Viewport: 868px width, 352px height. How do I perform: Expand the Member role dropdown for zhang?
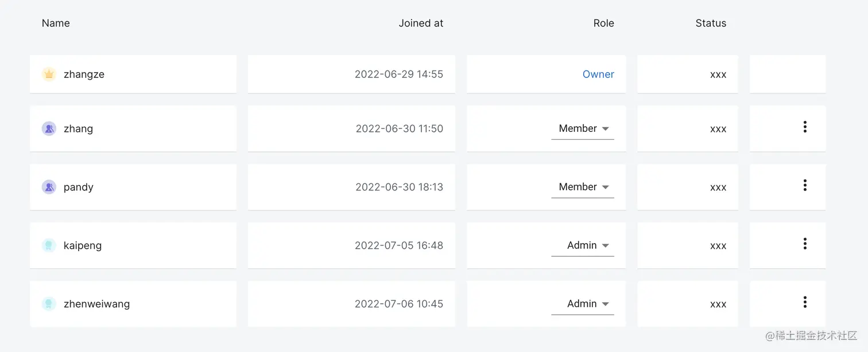click(x=583, y=128)
